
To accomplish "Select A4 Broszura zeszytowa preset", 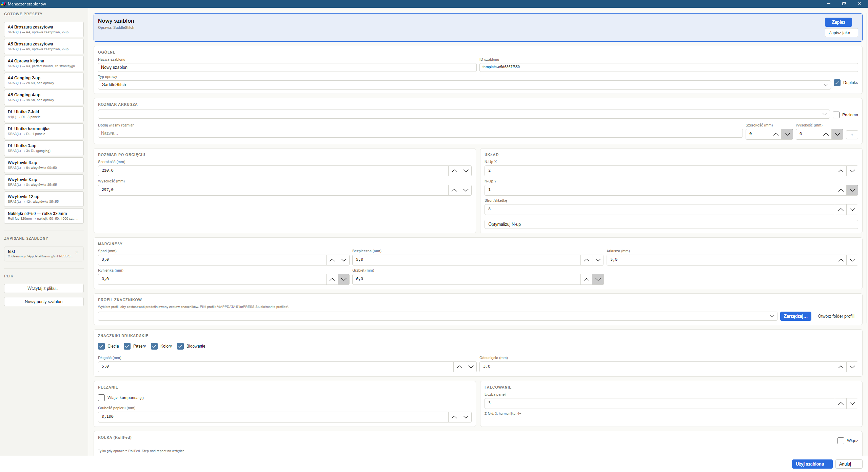I will [x=44, y=29].
